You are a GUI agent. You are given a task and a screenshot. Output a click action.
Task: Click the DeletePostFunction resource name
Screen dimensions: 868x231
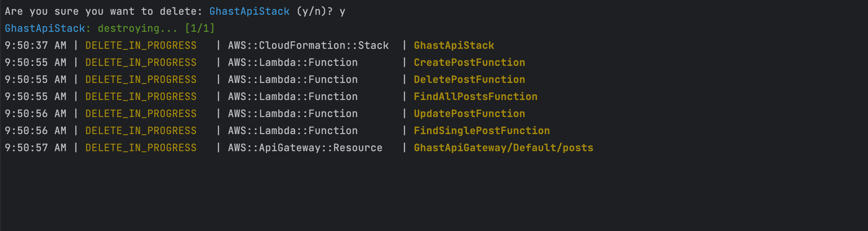tap(469, 79)
